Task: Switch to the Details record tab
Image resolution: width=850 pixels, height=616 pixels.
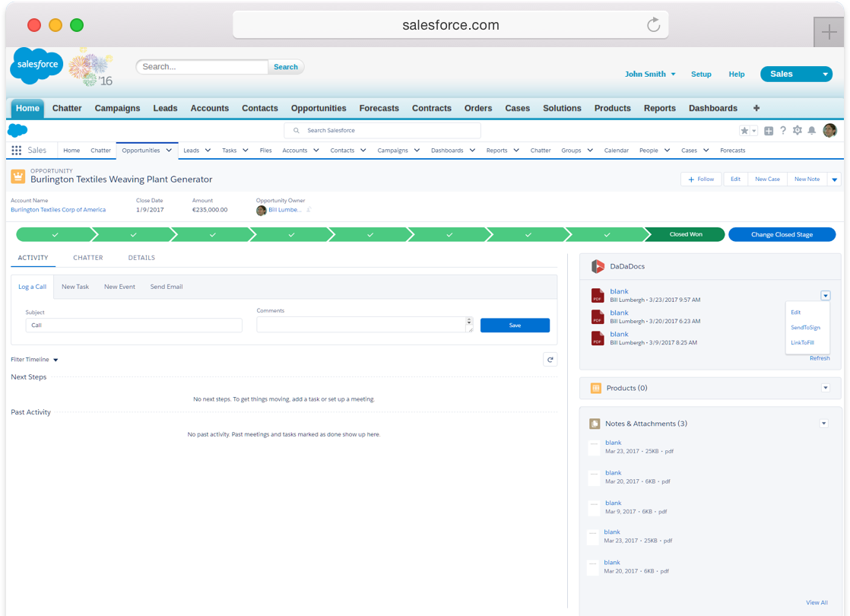Action: (141, 258)
